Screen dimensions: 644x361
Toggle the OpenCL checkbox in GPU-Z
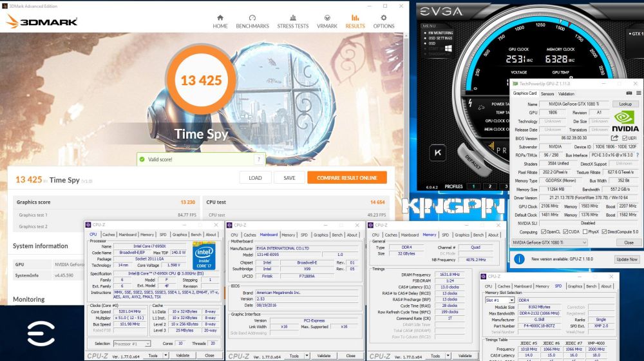pos(542,231)
